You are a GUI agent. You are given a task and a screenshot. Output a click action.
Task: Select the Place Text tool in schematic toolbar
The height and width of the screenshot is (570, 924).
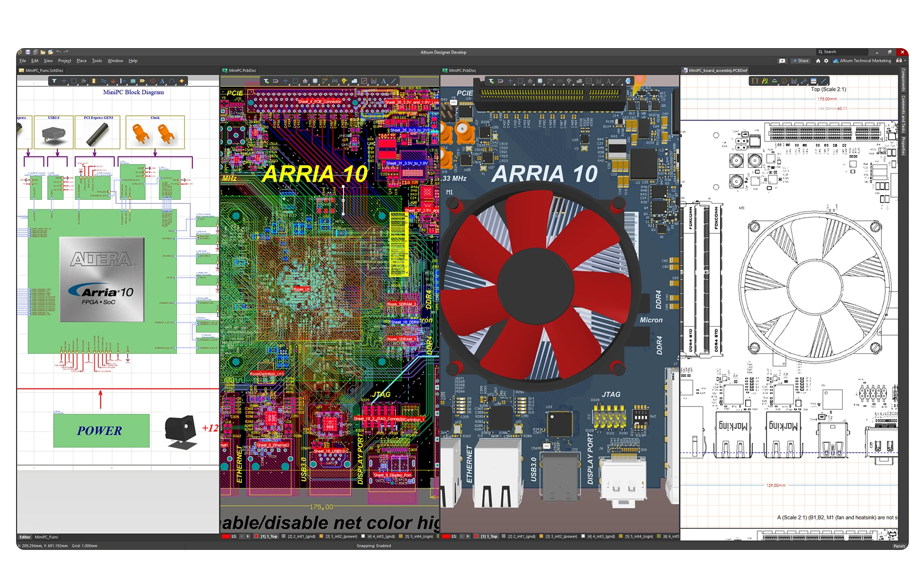pos(162,81)
